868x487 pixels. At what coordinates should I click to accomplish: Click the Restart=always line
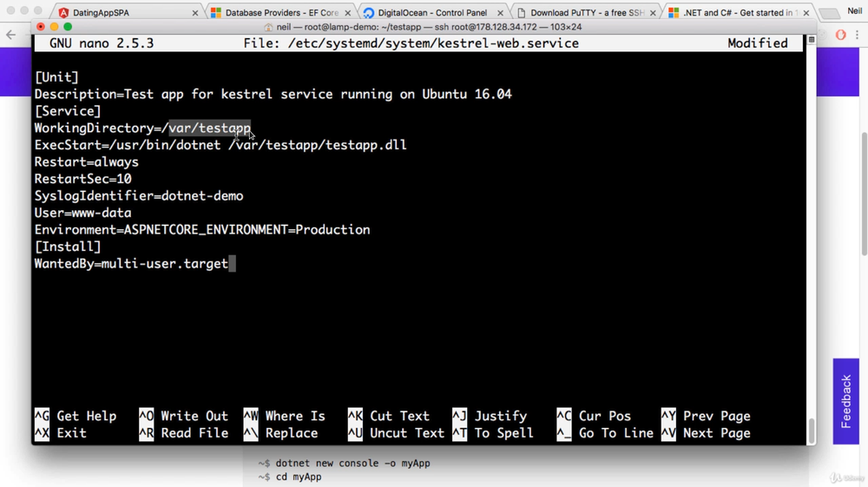pos(86,162)
